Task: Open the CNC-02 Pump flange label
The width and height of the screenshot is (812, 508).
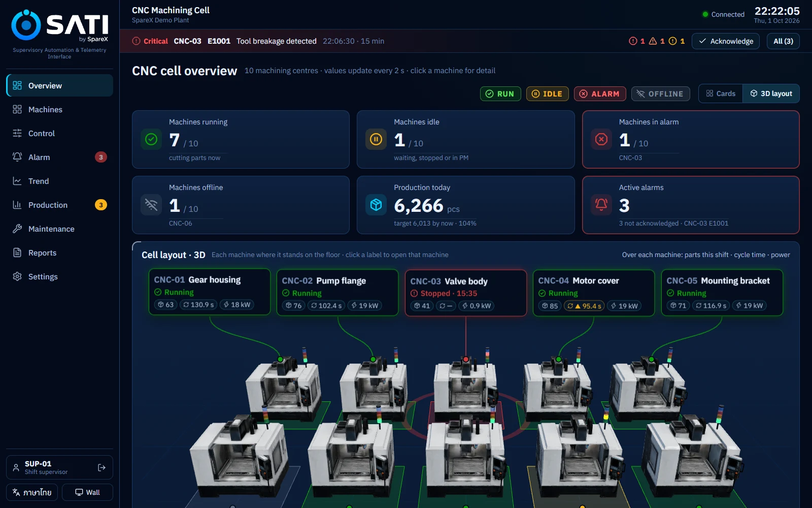Action: (x=337, y=293)
